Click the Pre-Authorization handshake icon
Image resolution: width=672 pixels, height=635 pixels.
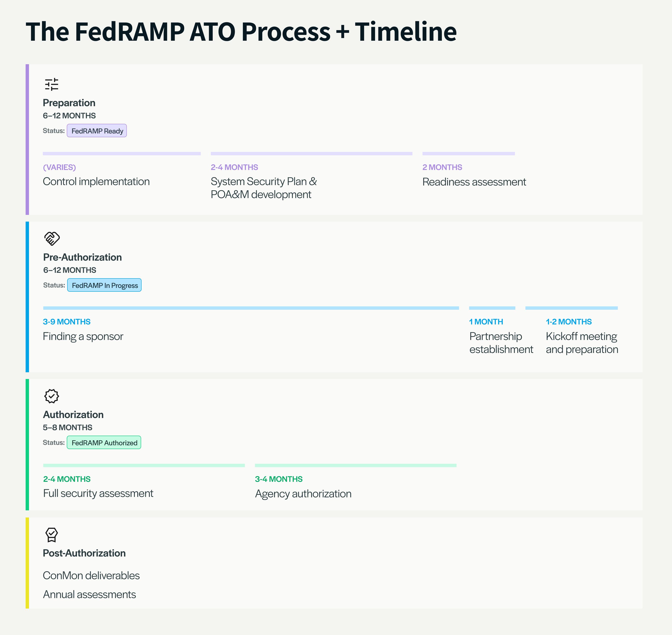coord(52,239)
